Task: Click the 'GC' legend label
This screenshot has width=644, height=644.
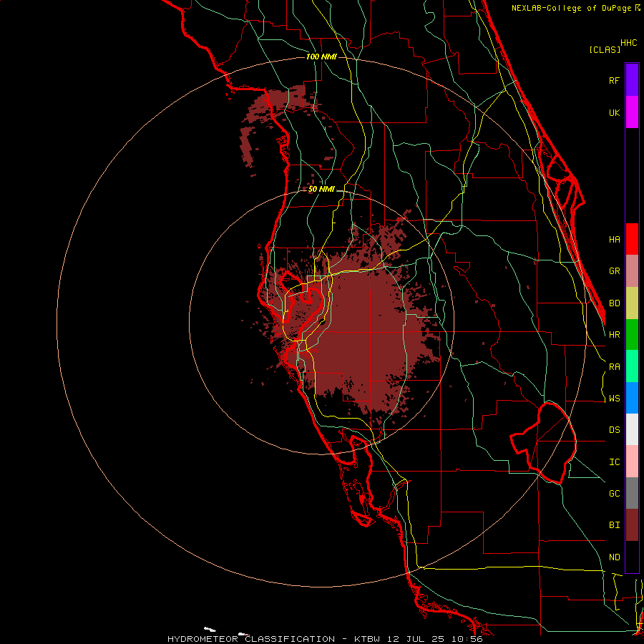Action: (614, 494)
